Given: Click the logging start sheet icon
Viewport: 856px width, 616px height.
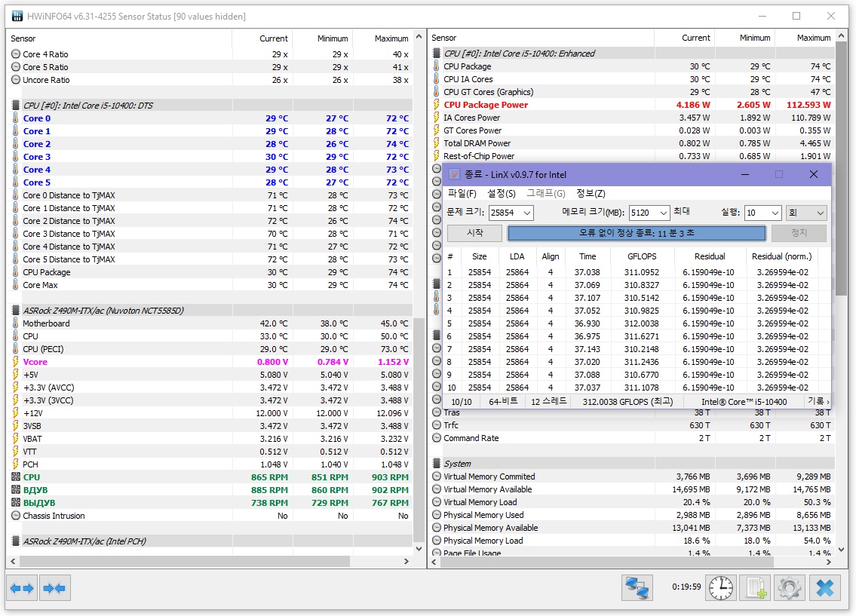Looking at the screenshot, I should 756,588.
